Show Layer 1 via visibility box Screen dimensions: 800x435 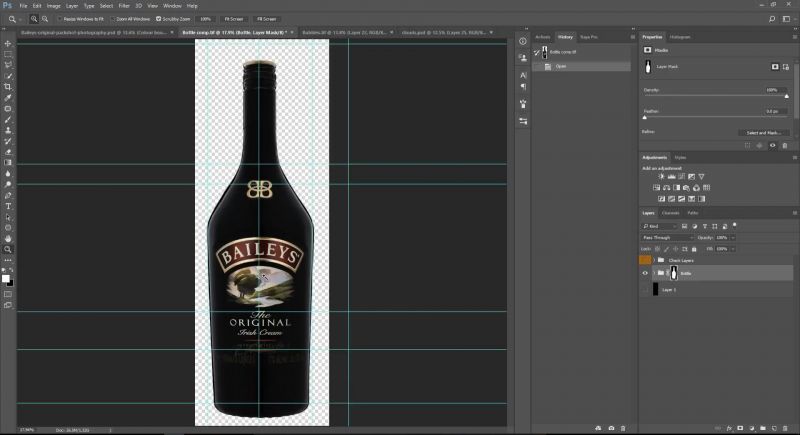[645, 290]
